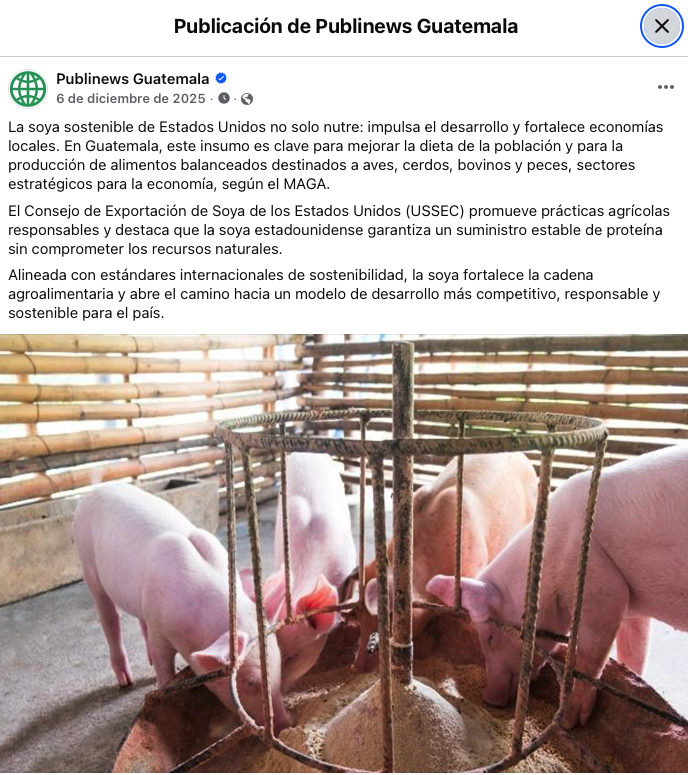Viewport: 688px width, 775px height.
Task: Click the blue verified badge
Action: [221, 78]
